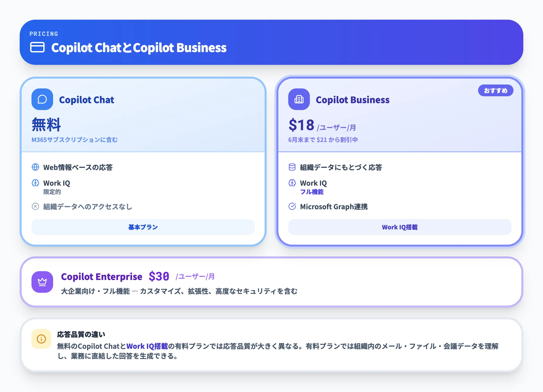This screenshot has height=392, width=543.
Task: Select the Copilot Business card title
Action: [x=352, y=99]
